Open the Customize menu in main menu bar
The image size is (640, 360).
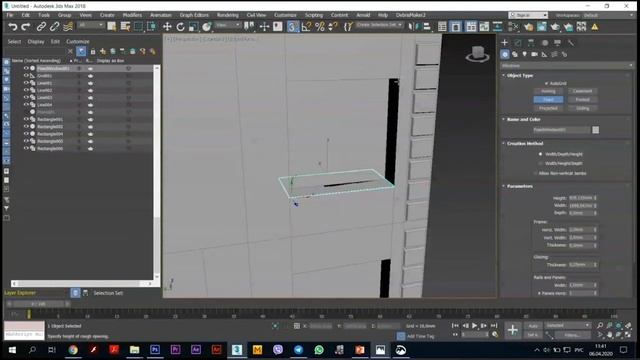point(285,15)
